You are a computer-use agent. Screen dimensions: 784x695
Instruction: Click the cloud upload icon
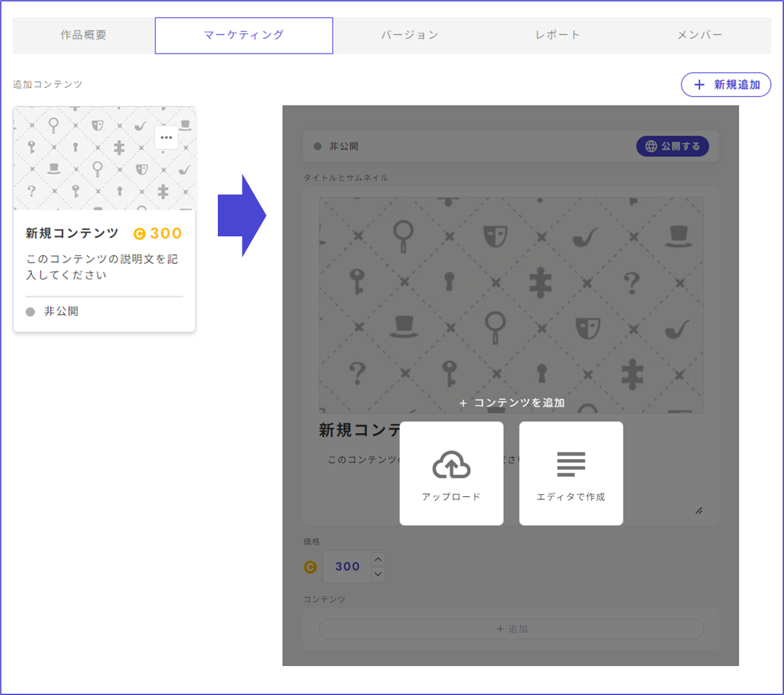point(451,465)
